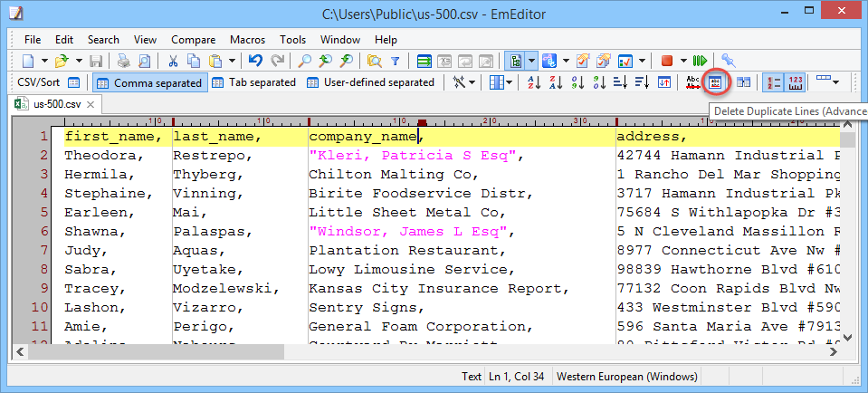This screenshot has width=868, height=393.
Task: Click the split/combine columns icon
Action: pos(743,82)
